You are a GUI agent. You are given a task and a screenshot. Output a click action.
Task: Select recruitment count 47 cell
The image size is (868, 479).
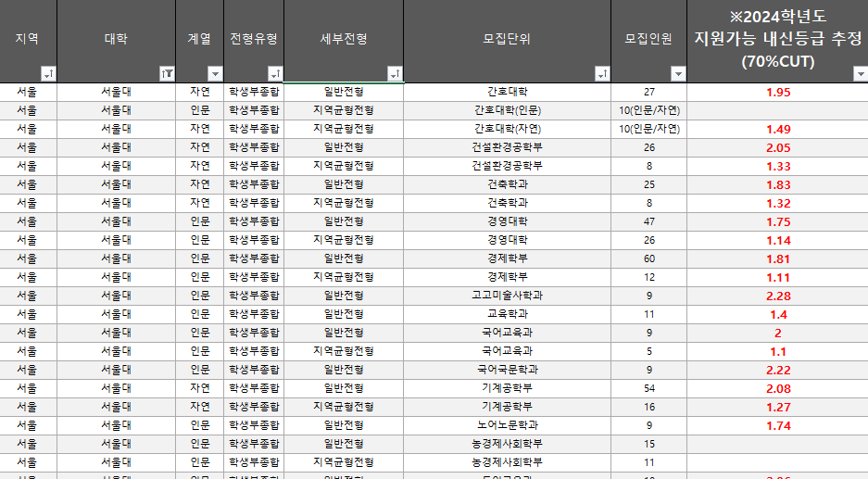(x=648, y=221)
